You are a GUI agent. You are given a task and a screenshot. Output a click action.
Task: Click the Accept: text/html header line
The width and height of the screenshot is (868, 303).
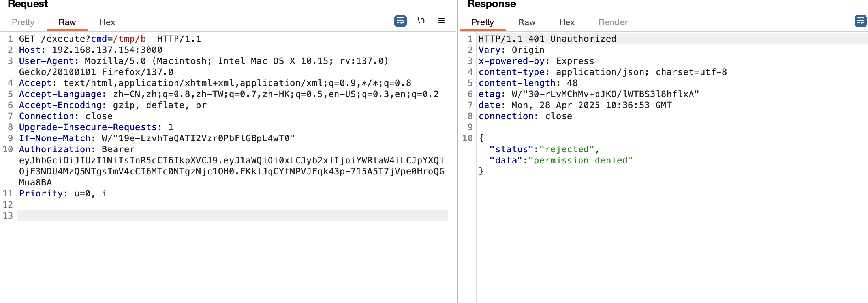point(215,83)
